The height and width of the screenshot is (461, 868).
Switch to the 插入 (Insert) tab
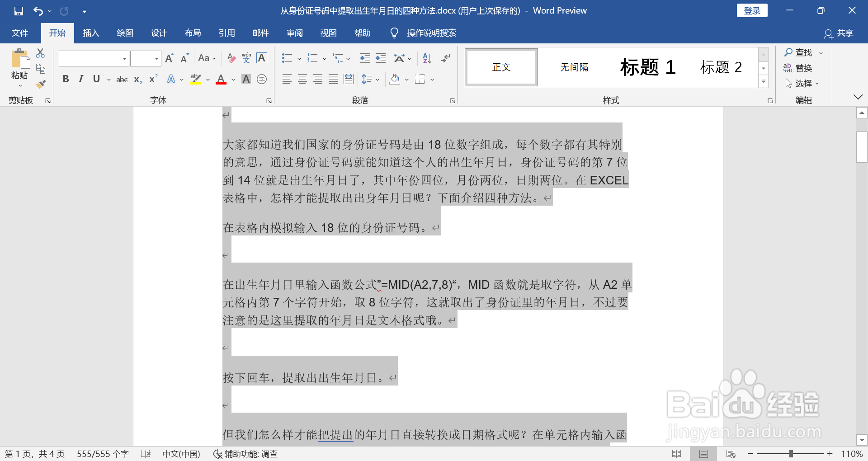(91, 33)
